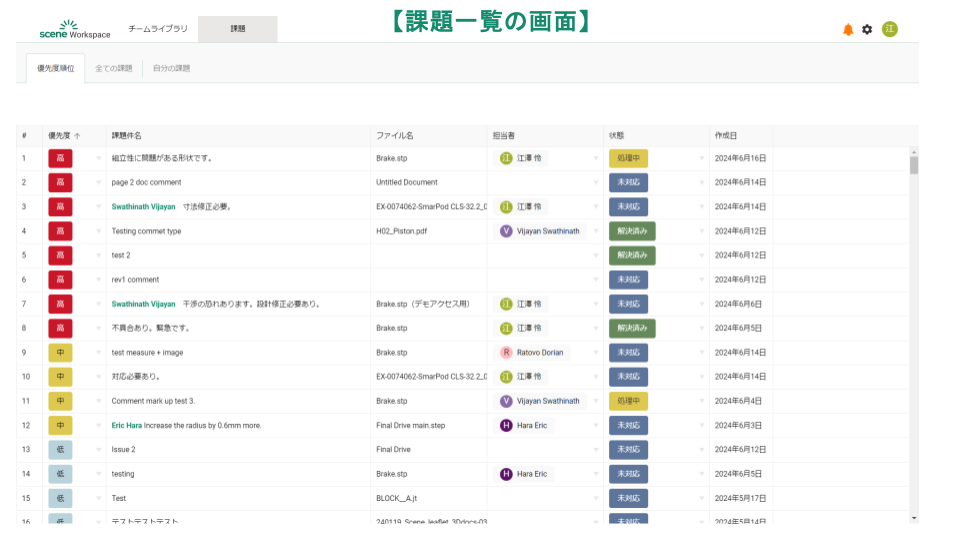Open the priority dropdown in row 1
The height and width of the screenshot is (540, 960).
coord(98,158)
